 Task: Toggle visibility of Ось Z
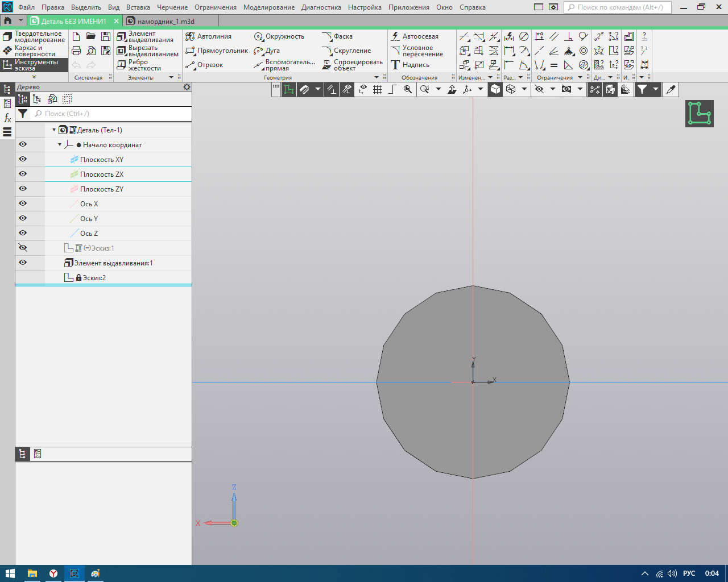click(x=23, y=233)
